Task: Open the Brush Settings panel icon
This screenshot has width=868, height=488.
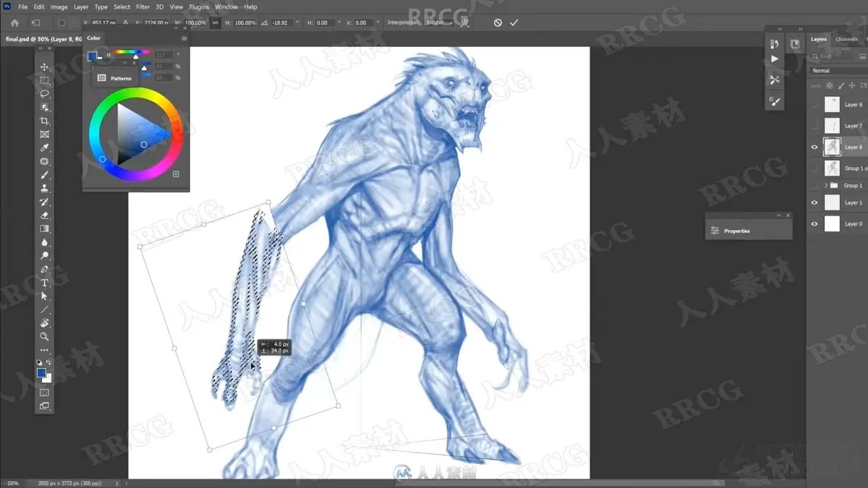Action: [x=775, y=101]
